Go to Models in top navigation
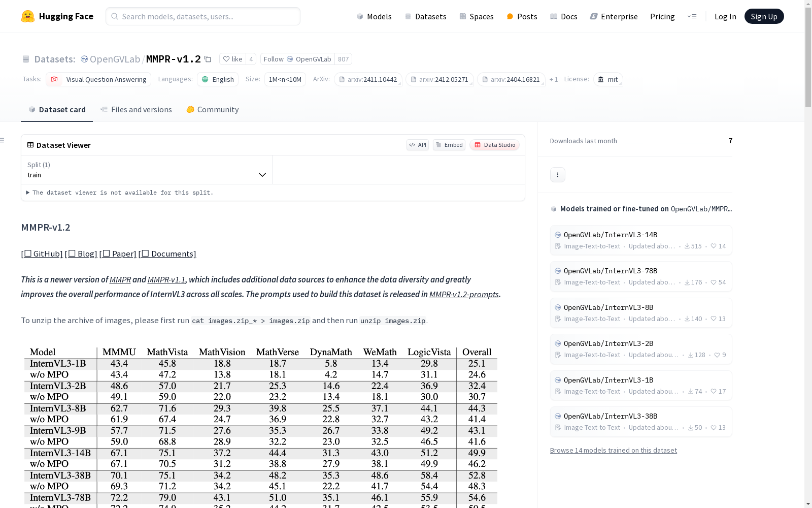The image size is (812, 508). (374, 16)
